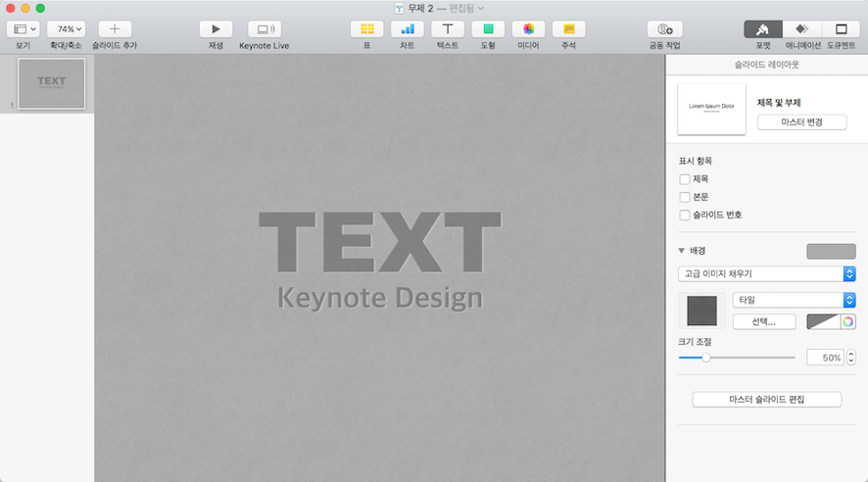Viewport: 868px width, 482px height.
Task: Click the 크기 조절 slider handle
Action: click(x=705, y=358)
